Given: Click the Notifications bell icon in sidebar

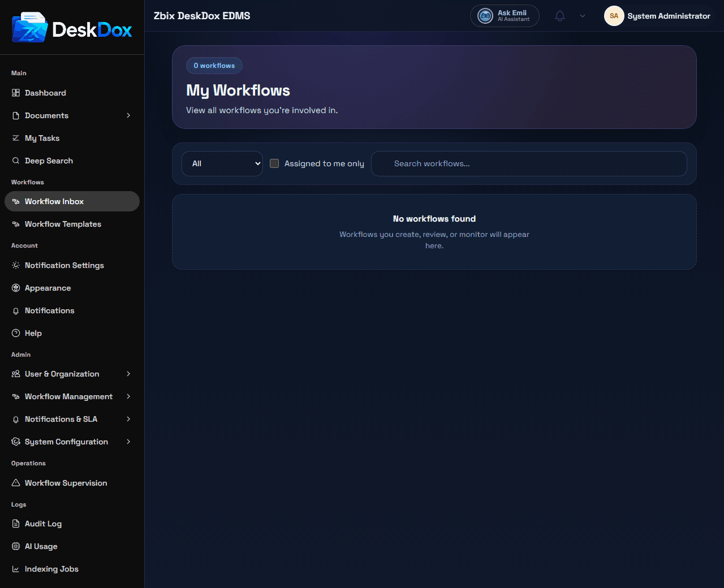Looking at the screenshot, I should [16, 310].
